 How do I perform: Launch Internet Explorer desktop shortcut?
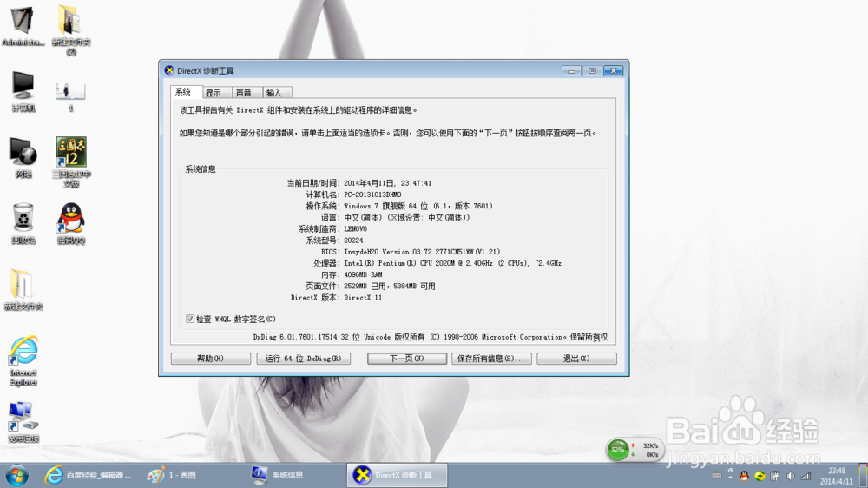click(23, 360)
